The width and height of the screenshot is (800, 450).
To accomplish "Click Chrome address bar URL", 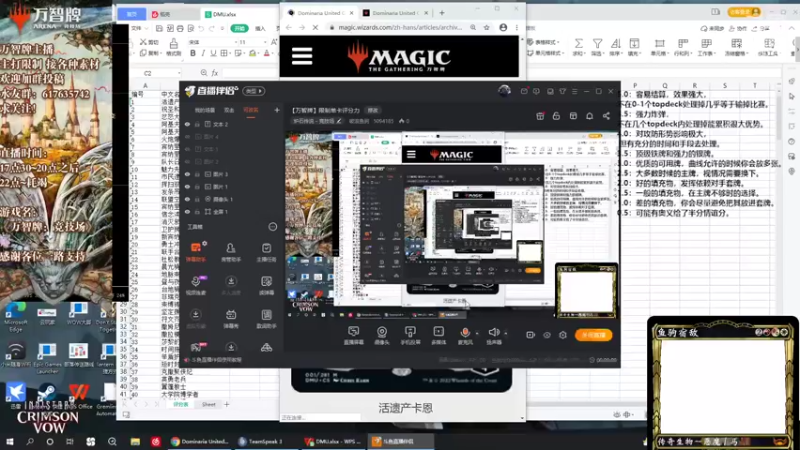I will pos(399,28).
